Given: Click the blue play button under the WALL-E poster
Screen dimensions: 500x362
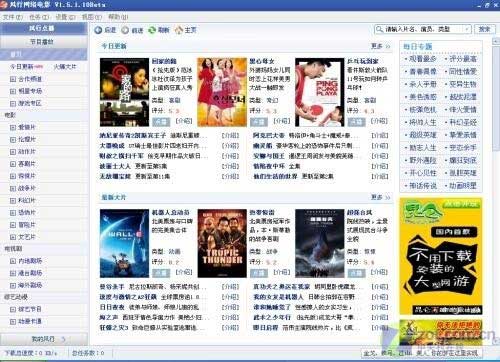Looking at the screenshot, I should point(161,273).
